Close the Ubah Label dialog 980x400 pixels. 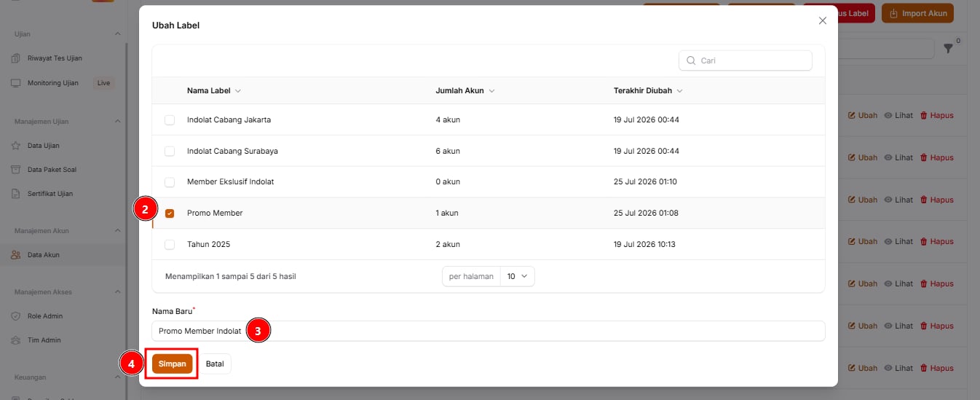pyautogui.click(x=823, y=20)
